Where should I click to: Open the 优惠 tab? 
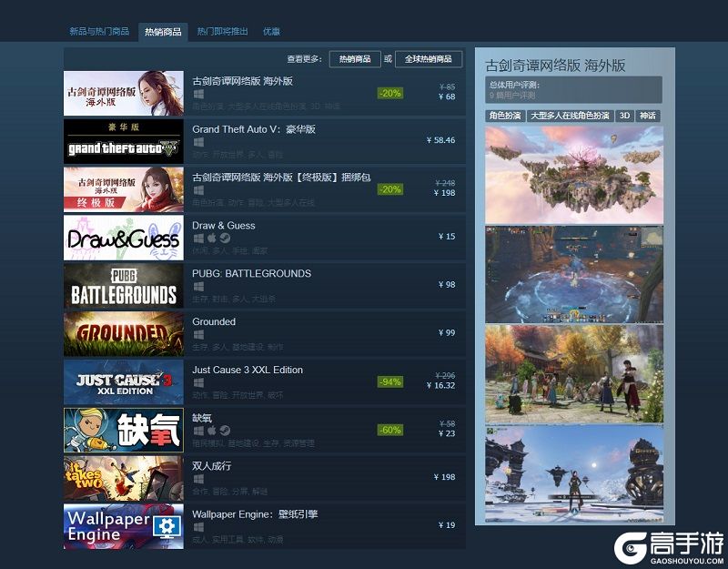271,32
